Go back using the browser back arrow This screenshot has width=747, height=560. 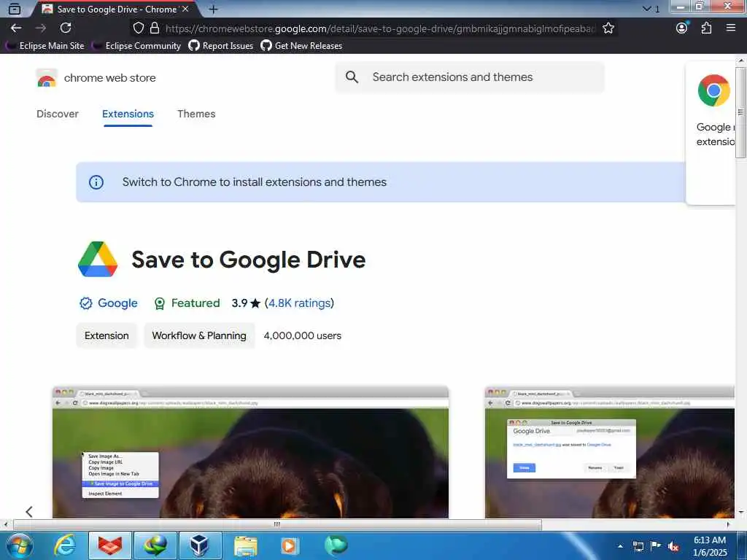point(16,28)
